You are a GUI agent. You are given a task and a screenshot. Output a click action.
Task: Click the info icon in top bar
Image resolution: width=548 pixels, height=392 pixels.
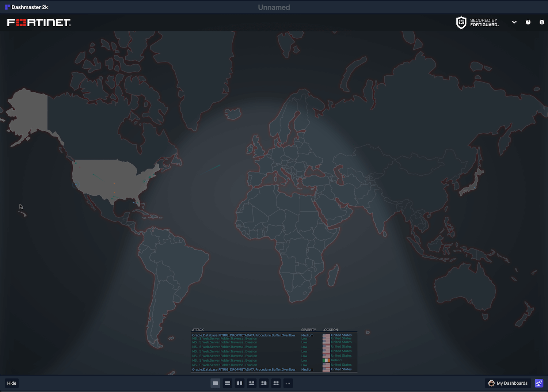(x=542, y=22)
